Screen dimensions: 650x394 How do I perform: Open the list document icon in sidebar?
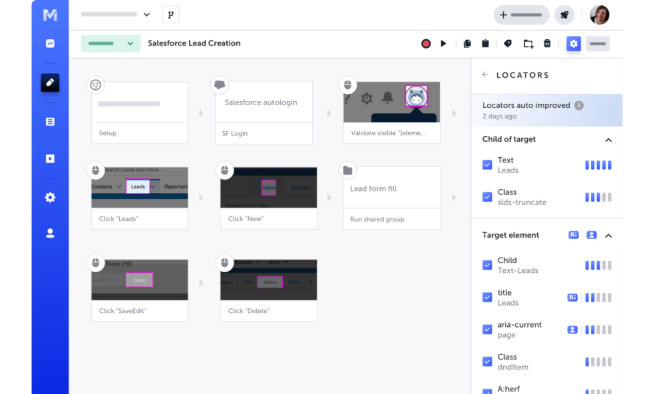click(50, 122)
